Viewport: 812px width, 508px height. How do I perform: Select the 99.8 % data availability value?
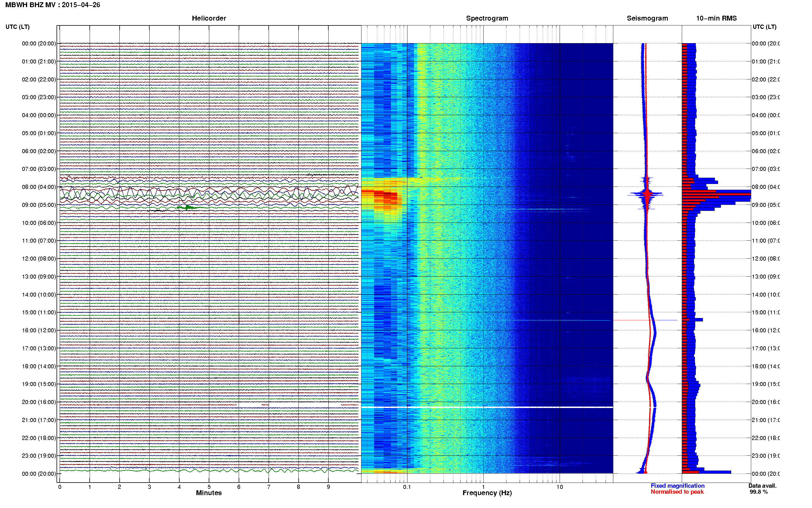point(759,492)
